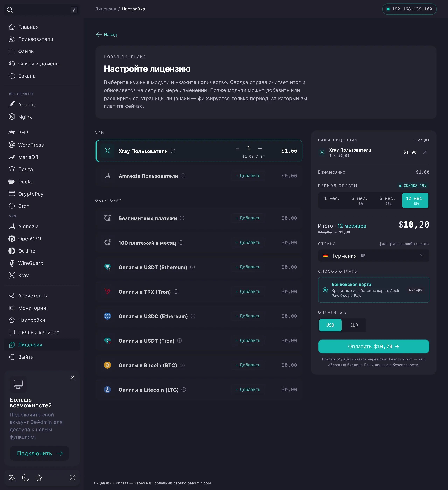Click the Litecoin coin icon
448x490 pixels.
[x=107, y=389]
